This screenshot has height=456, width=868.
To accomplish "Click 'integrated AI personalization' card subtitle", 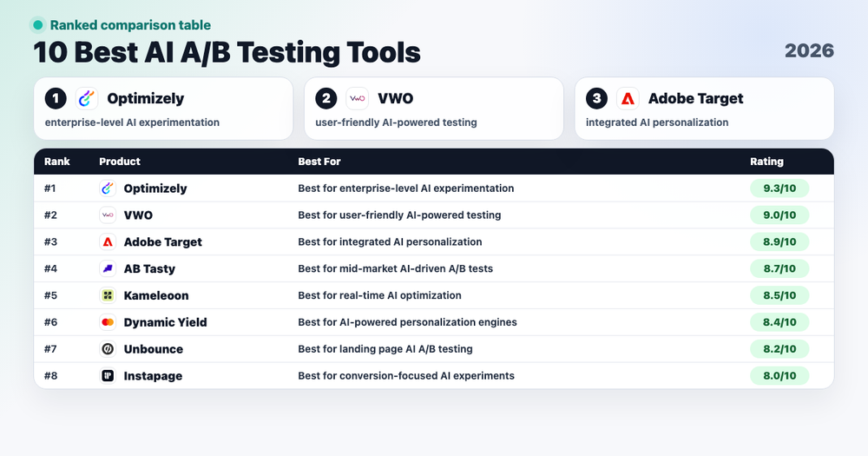I will pos(657,122).
